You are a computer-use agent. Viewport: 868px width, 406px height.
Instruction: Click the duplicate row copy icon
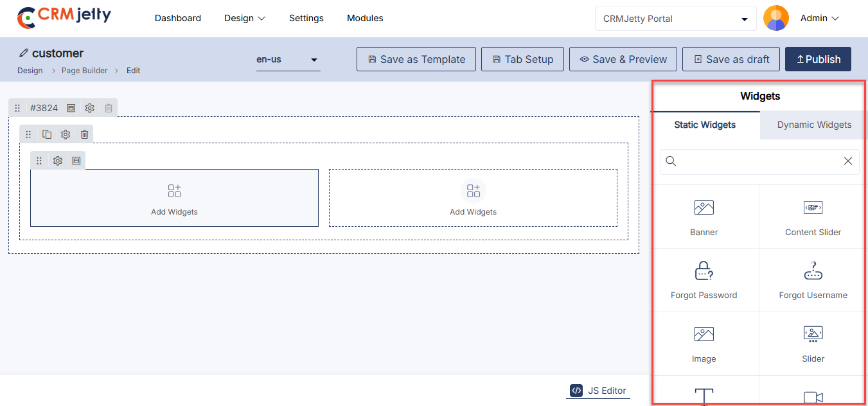click(47, 134)
